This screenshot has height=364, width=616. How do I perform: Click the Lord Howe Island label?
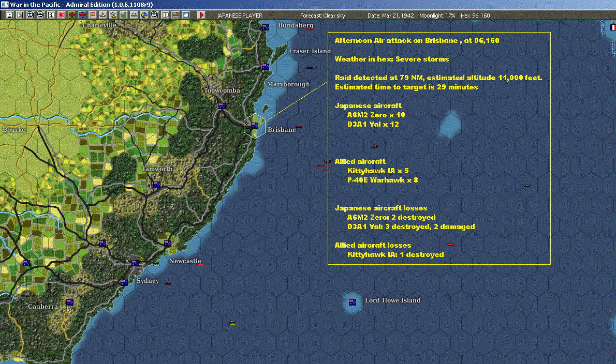tap(392, 300)
